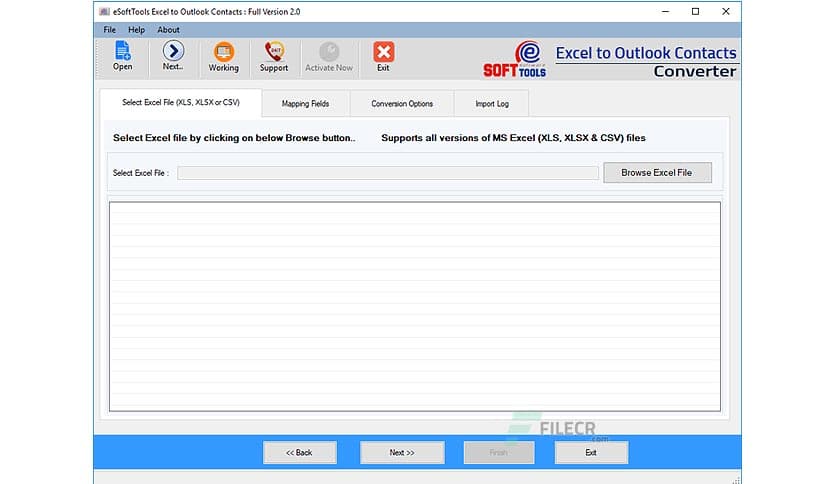
Task: Click the 'Excel to Outlook Contacts' heading
Action: (646, 53)
